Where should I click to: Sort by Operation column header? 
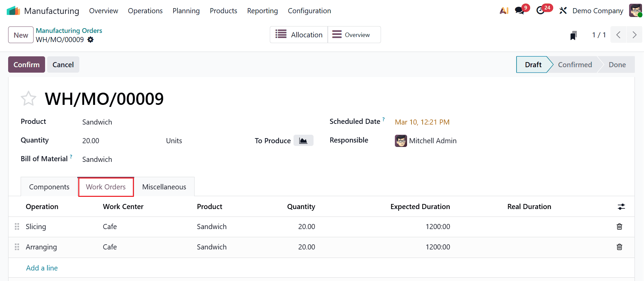tap(42, 207)
